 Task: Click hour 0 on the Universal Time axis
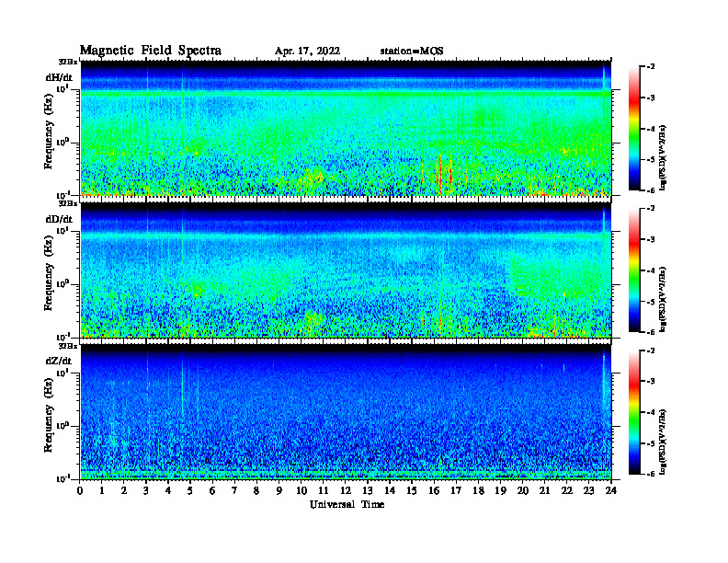[80, 490]
